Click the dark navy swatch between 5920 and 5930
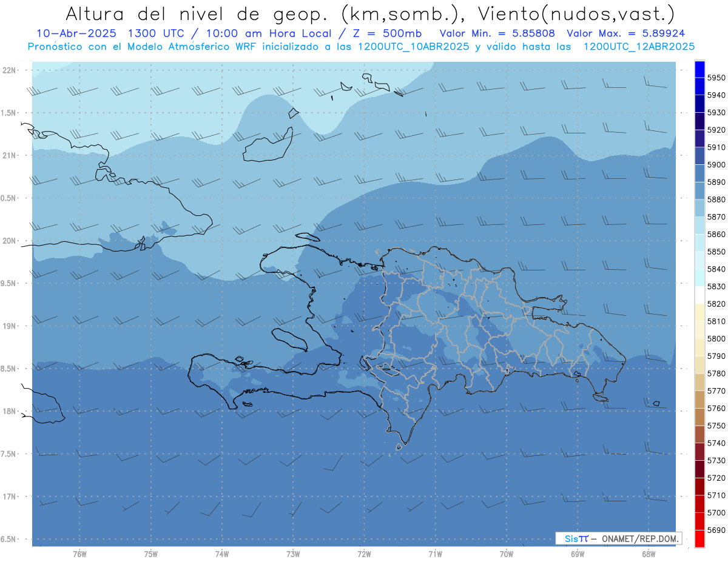Viewport: 728px width, 562px height. [x=699, y=121]
